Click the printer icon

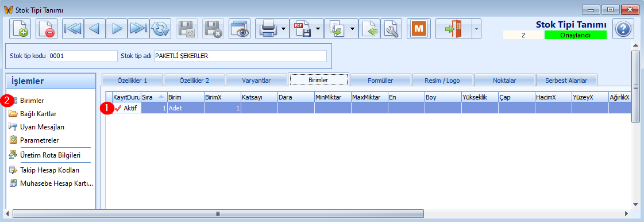pyautogui.click(x=268, y=29)
